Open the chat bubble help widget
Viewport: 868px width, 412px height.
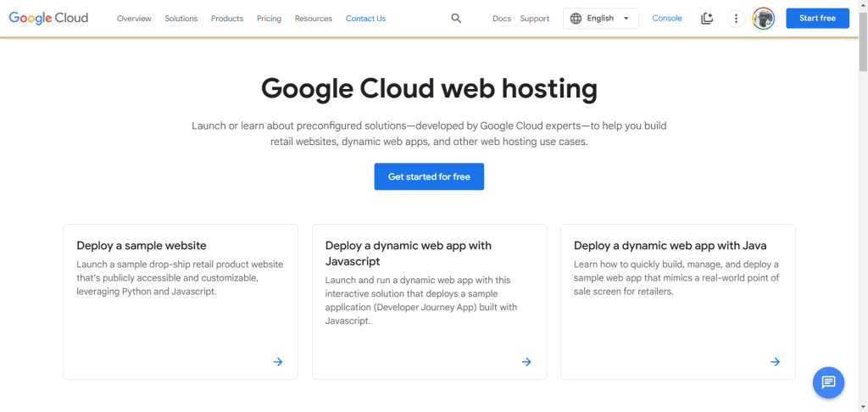(828, 382)
